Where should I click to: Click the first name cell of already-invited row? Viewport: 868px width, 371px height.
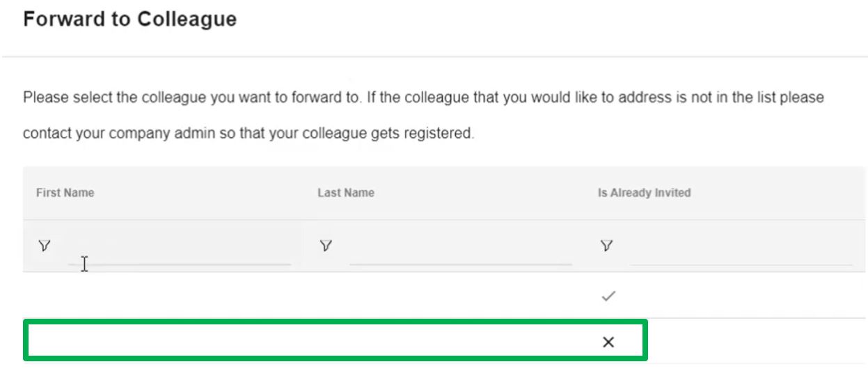click(x=164, y=296)
